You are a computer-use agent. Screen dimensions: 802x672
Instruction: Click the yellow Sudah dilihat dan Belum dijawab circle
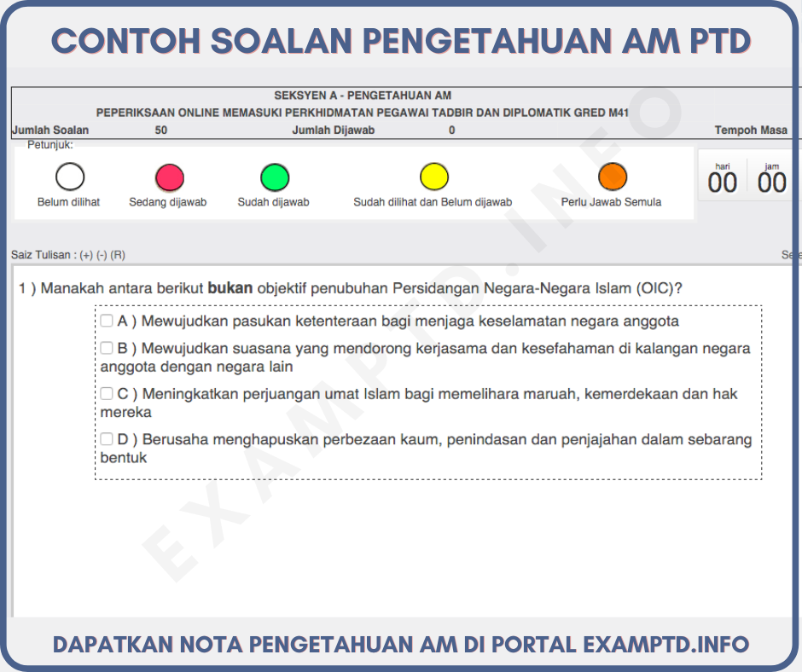433,177
